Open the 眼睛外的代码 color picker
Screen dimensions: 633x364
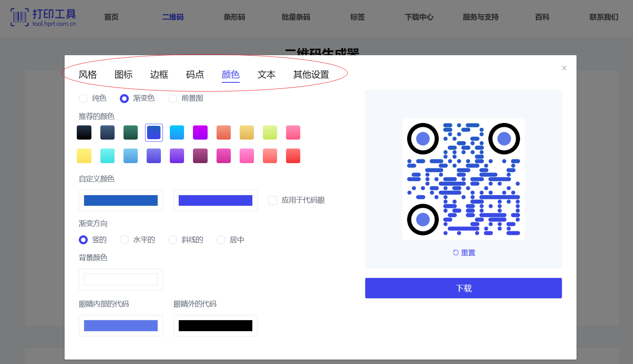click(x=215, y=325)
